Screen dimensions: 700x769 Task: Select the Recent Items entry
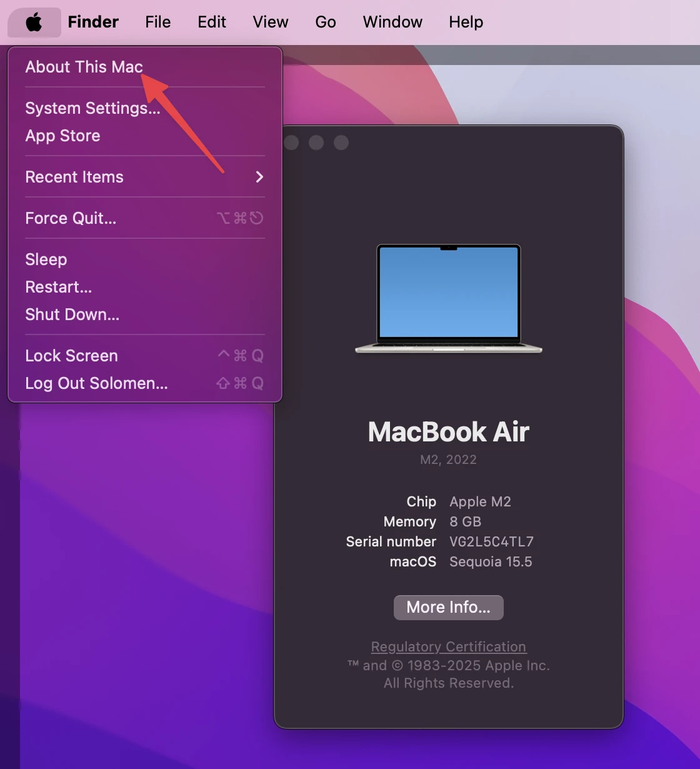(x=145, y=177)
